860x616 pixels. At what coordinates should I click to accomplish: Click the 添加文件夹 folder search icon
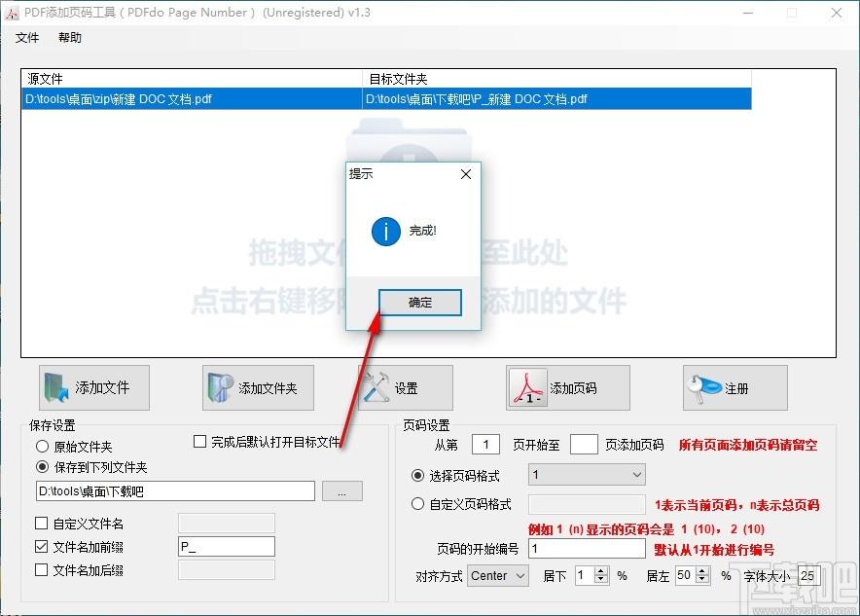pyautogui.click(x=220, y=388)
